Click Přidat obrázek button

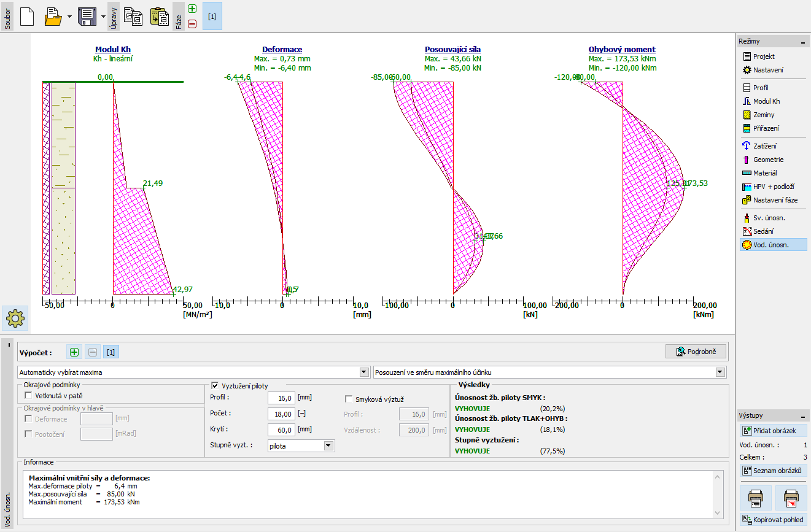click(772, 431)
